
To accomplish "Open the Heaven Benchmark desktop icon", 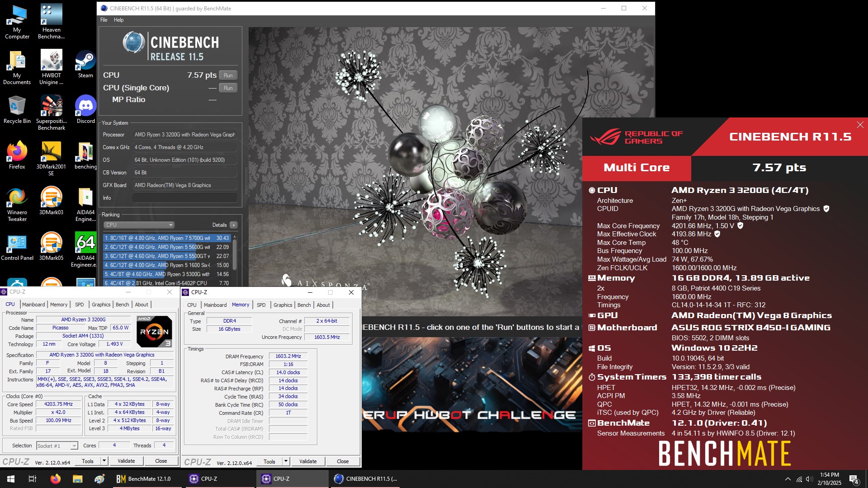I will point(51,22).
